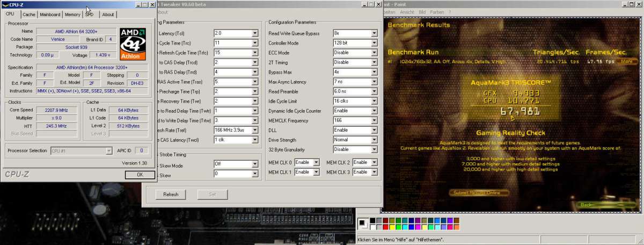The image size is (644, 245).
Task: Select the cyan palette swatch
Action: (x=405, y=227)
